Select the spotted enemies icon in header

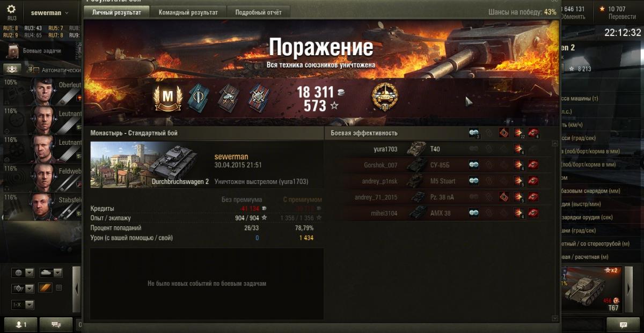pyautogui.click(x=474, y=133)
